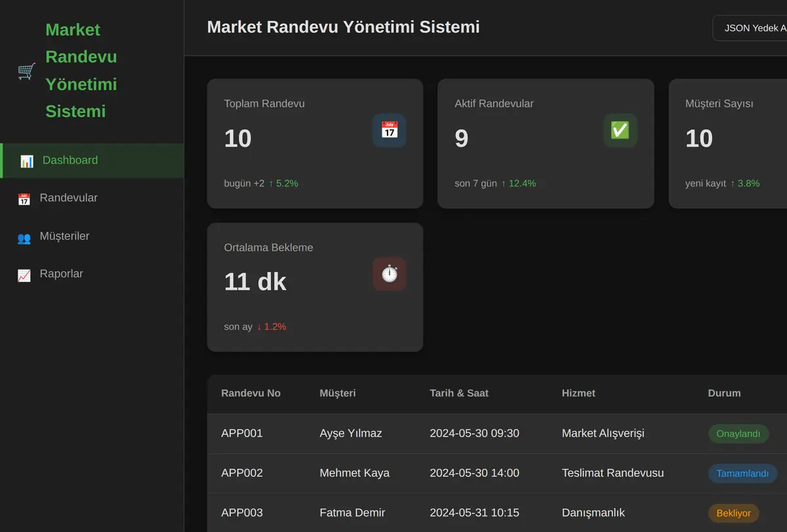Image resolution: width=787 pixels, height=532 pixels.
Task: Click the Tamamlandı status badge
Action: click(x=742, y=473)
